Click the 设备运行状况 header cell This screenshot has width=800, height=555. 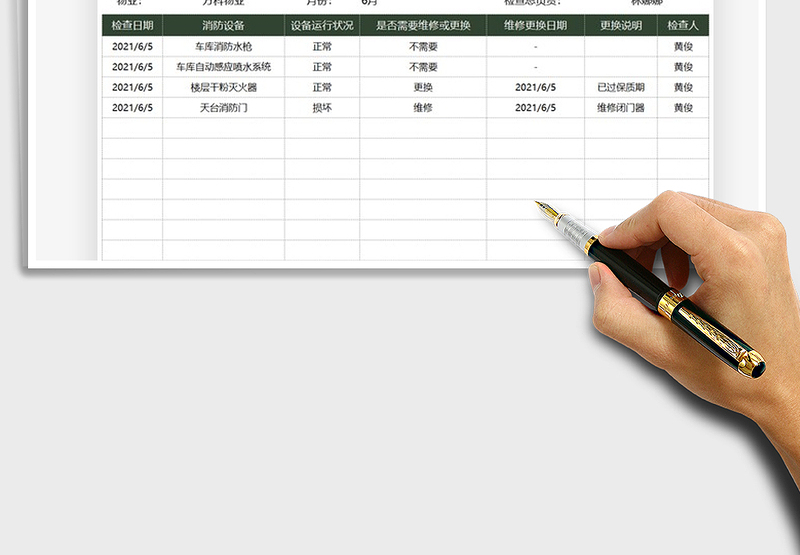click(322, 26)
